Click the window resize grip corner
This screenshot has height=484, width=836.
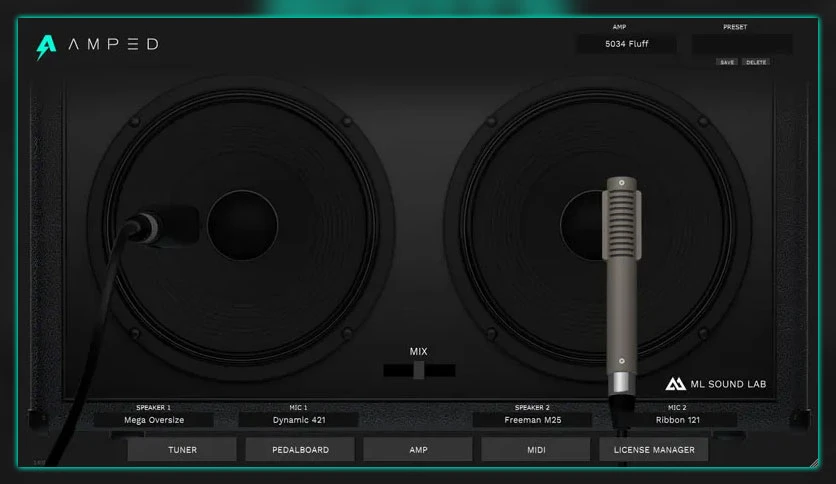814,463
